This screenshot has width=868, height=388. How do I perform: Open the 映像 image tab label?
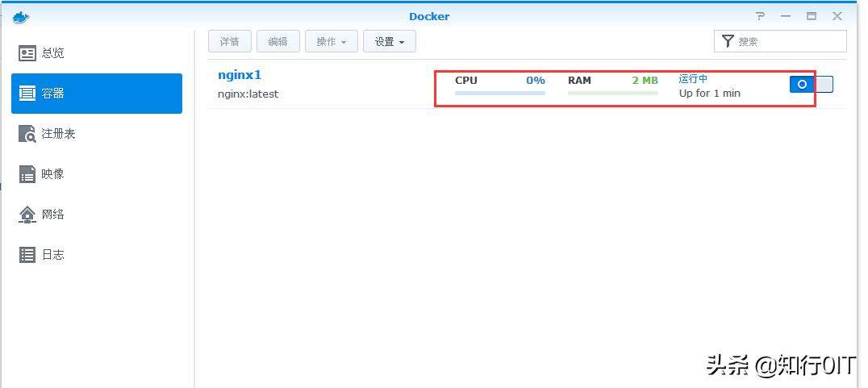tap(52, 173)
